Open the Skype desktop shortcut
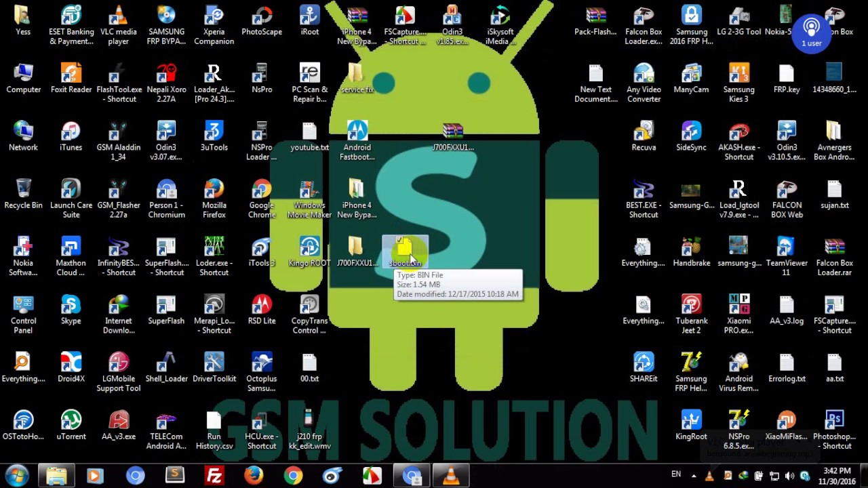Viewport: 868px width, 488px height. tap(71, 309)
